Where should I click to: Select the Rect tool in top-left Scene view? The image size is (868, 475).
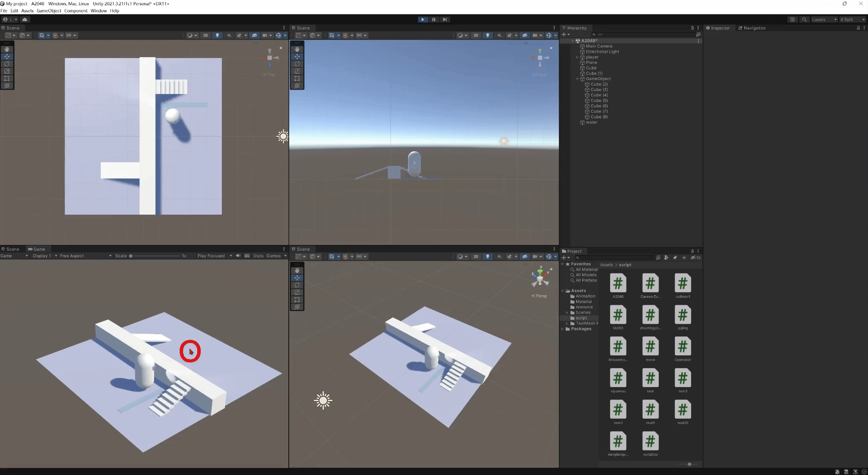click(x=7, y=78)
